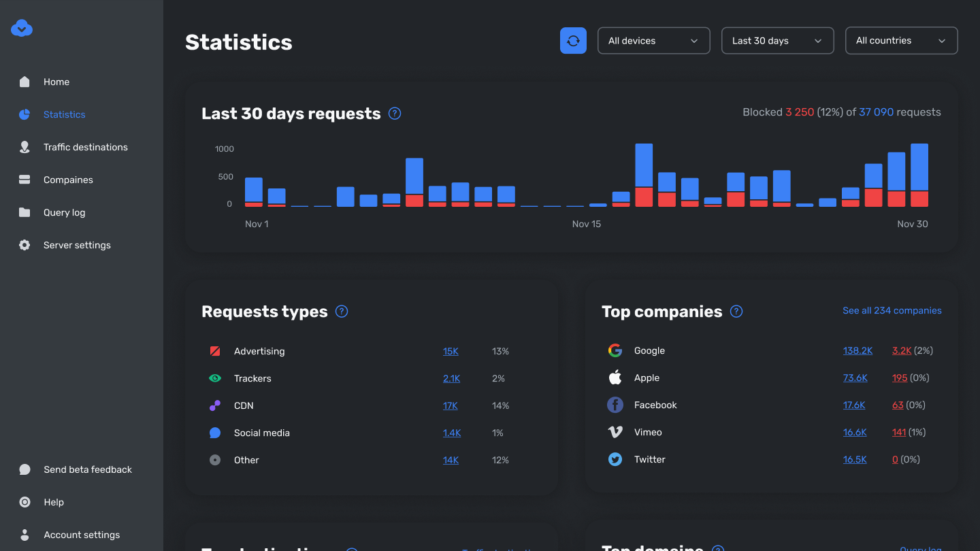Open the All countries filter dropdown

[901, 41]
